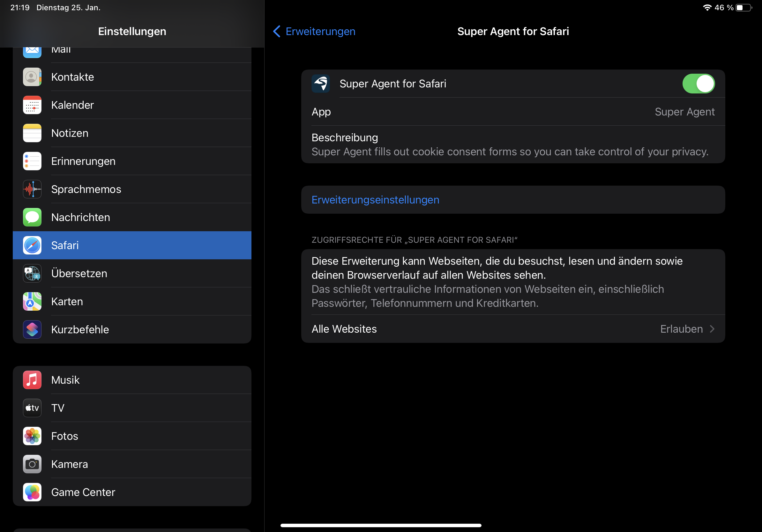The height and width of the screenshot is (532, 762).
Task: Select the Sprachmemos waveform icon
Action: 32,189
